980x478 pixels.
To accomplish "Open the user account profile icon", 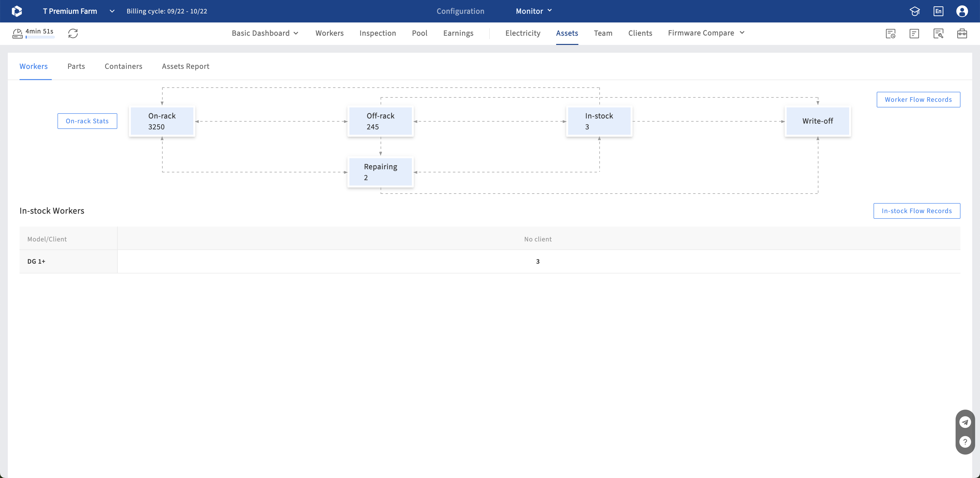I will click(x=962, y=11).
